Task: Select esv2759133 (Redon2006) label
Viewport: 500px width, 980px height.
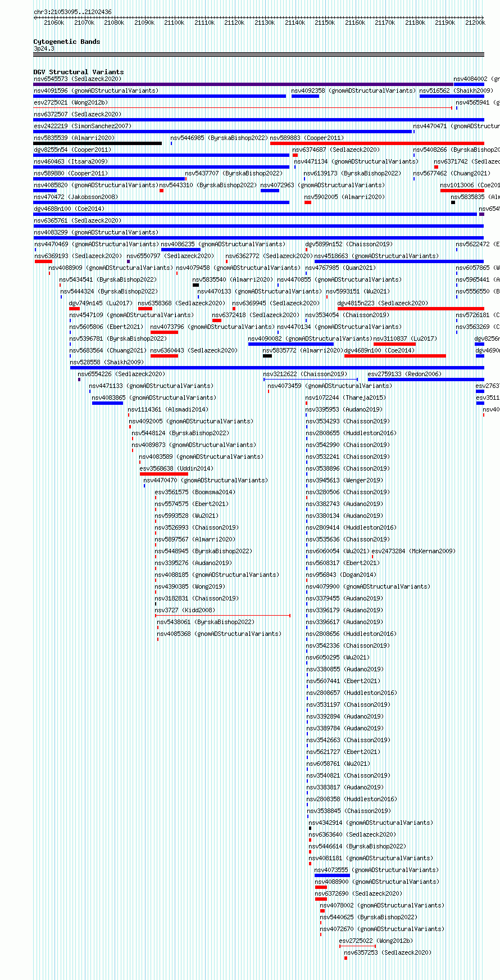Action: pyautogui.click(x=404, y=374)
